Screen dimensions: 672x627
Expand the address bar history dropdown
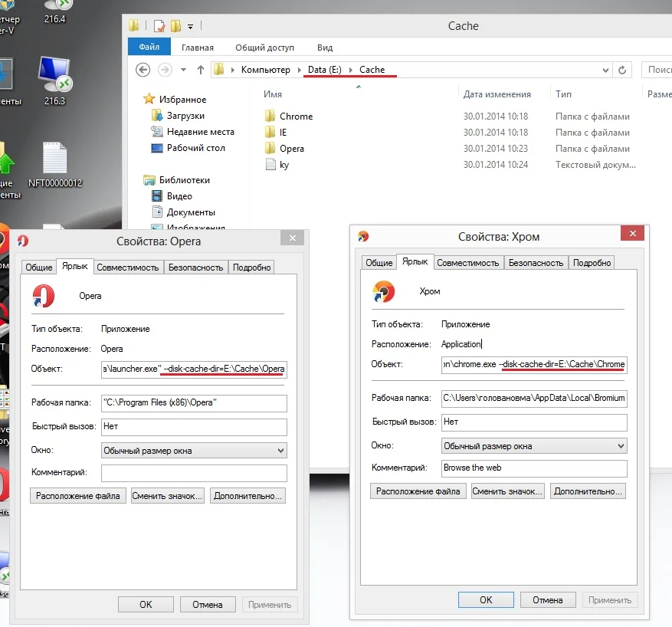(605, 70)
